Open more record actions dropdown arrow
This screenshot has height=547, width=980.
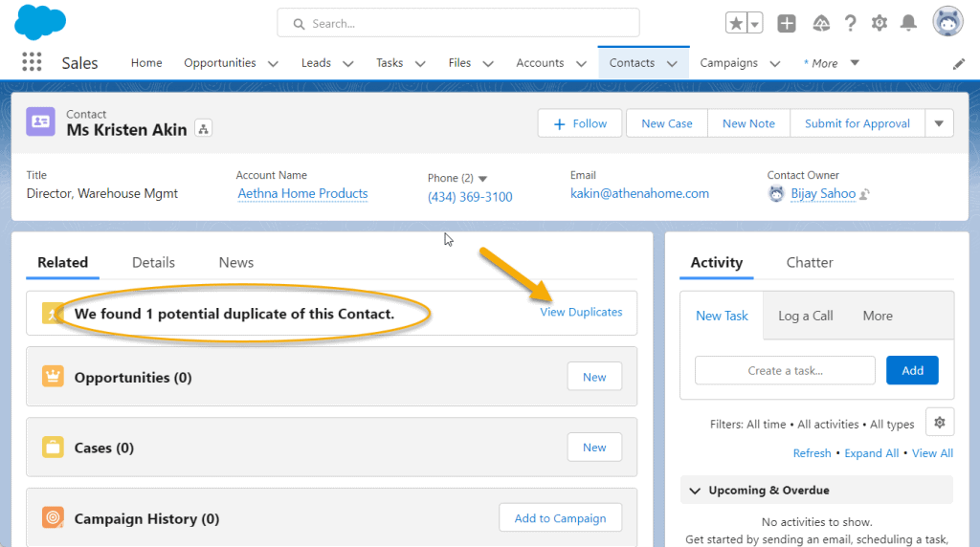pyautogui.click(x=939, y=123)
